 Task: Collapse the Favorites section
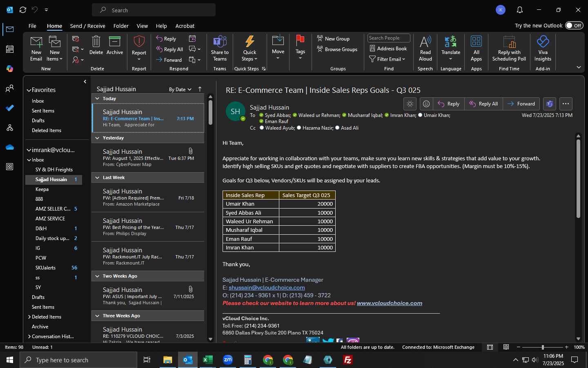(x=29, y=90)
